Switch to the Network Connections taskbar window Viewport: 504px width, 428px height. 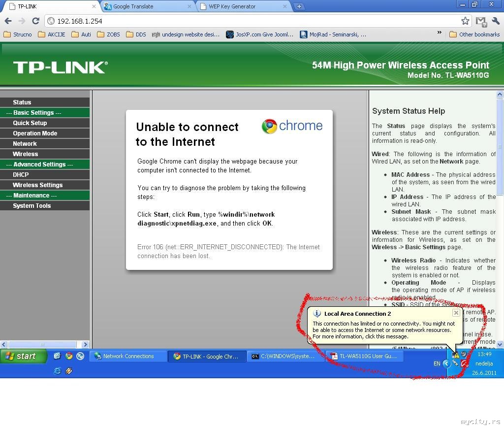(x=127, y=356)
